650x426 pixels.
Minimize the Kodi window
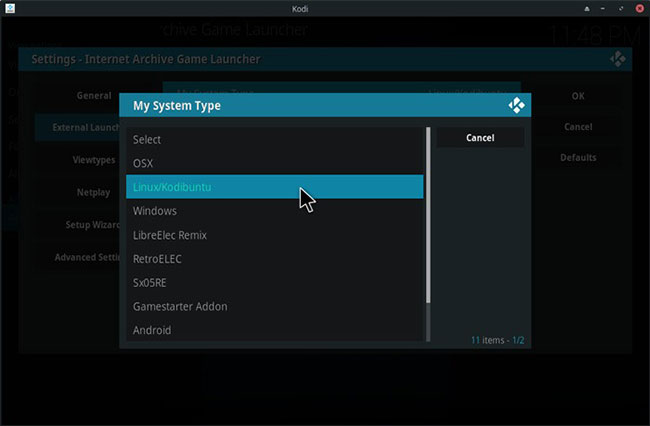[x=603, y=9]
